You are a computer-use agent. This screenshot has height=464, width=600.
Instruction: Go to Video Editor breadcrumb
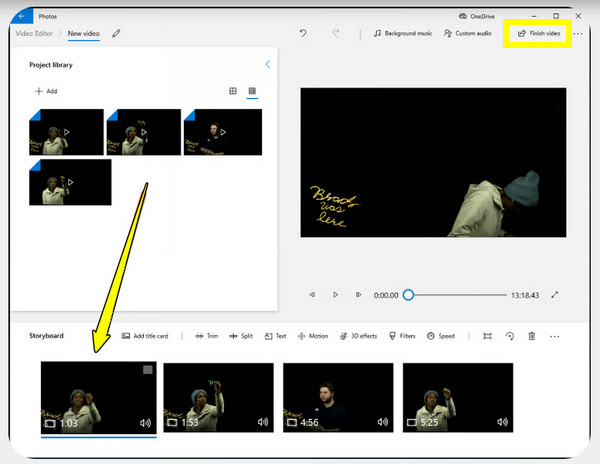34,33
